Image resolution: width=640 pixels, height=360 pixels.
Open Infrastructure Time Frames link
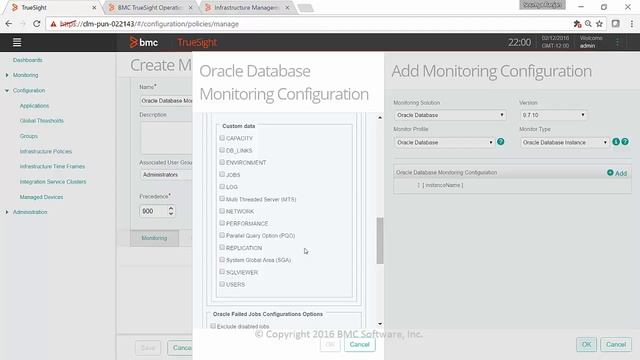pos(52,167)
